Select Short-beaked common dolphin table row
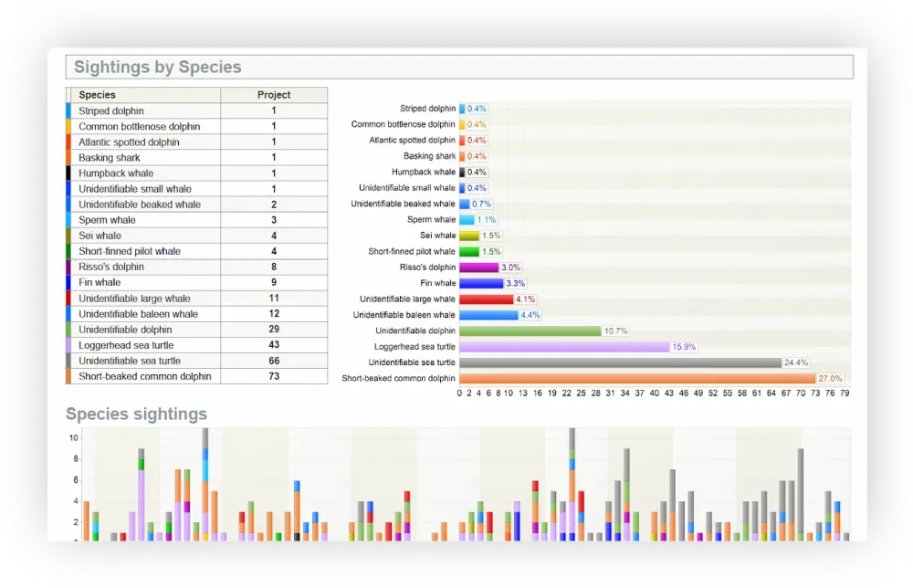 (197, 377)
